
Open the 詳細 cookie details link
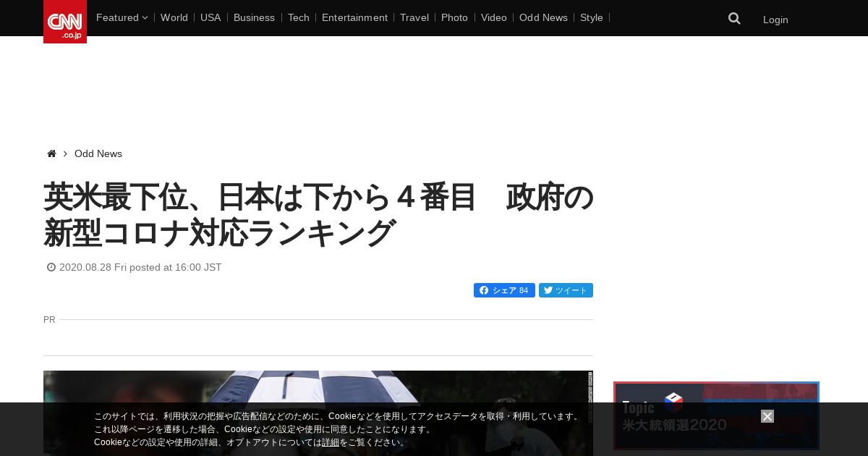331,442
